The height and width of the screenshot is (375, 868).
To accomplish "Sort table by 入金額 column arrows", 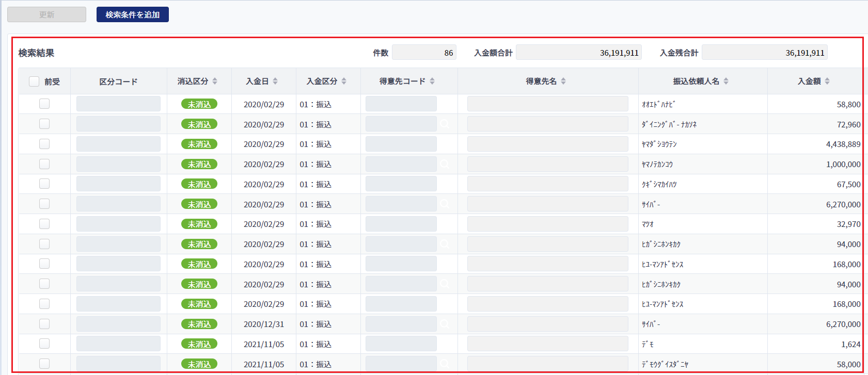I will tap(827, 81).
